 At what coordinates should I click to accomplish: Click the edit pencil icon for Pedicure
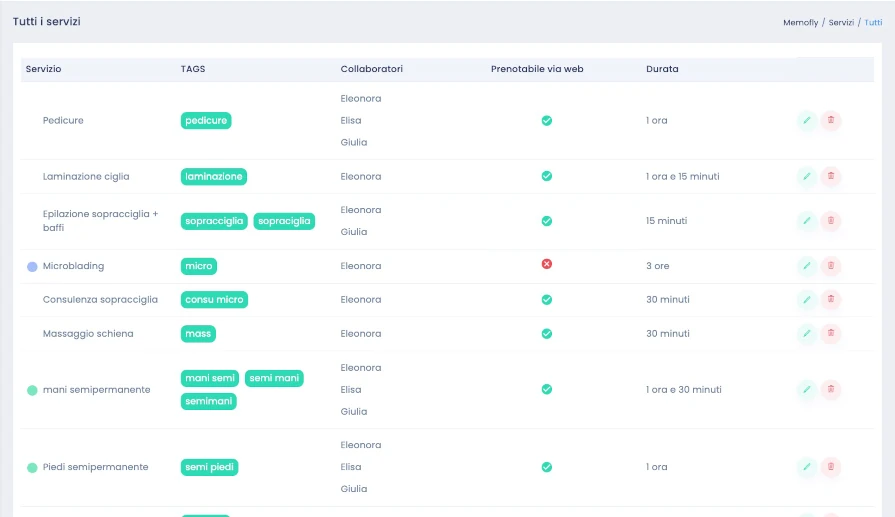click(x=807, y=121)
